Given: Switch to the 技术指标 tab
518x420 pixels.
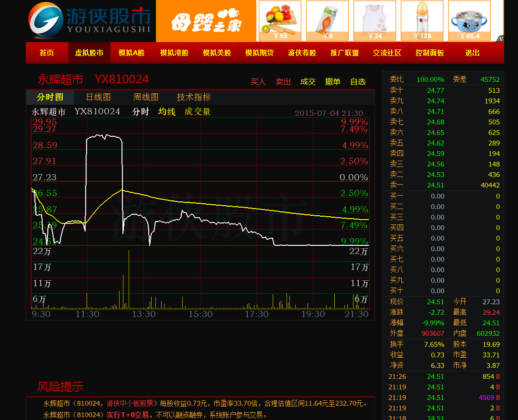Looking at the screenshot, I should [x=194, y=97].
